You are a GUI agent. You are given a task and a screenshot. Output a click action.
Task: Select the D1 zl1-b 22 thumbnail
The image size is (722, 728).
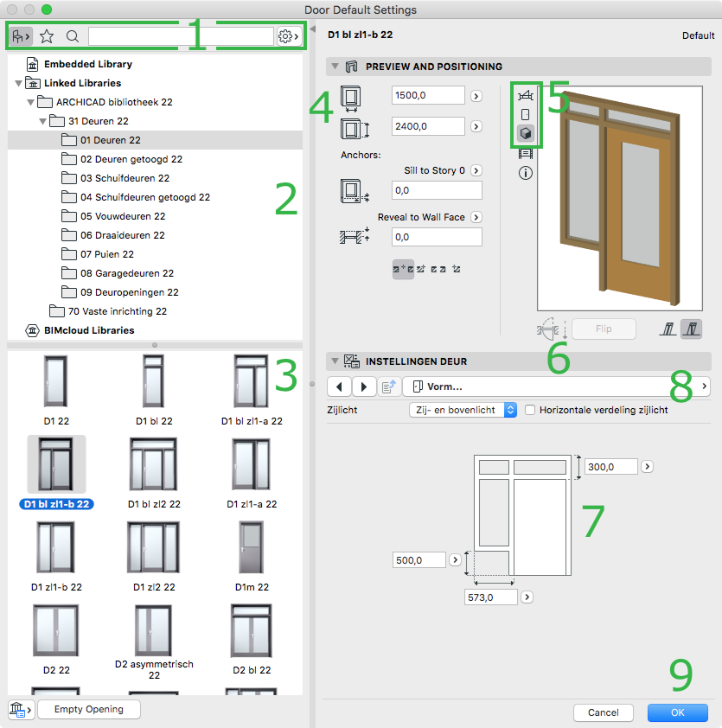point(56,548)
